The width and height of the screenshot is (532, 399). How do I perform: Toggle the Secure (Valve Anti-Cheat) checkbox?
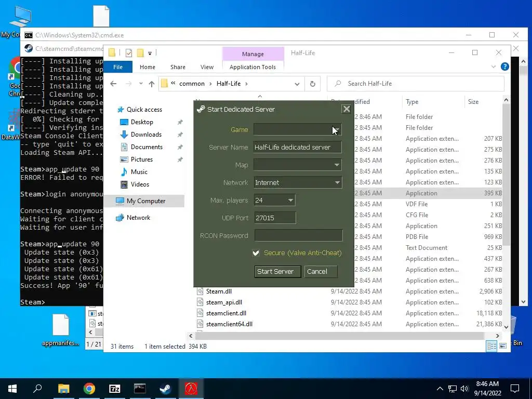click(256, 253)
